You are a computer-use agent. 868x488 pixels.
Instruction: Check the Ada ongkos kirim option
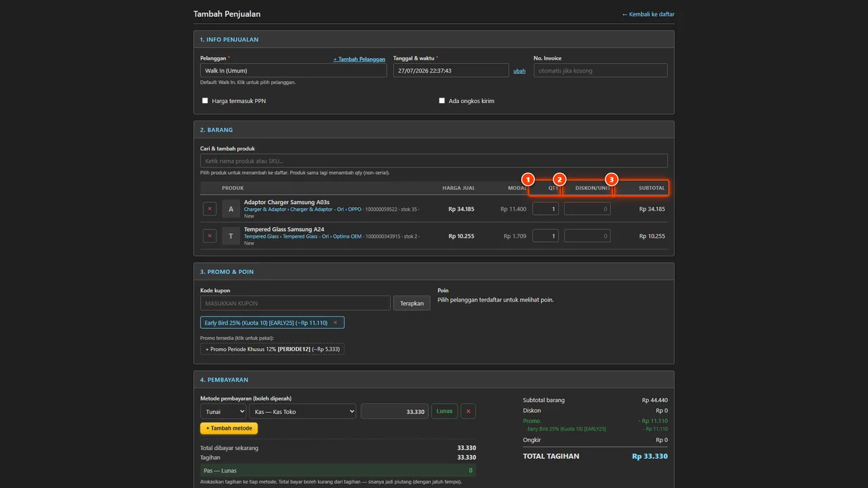pos(442,100)
